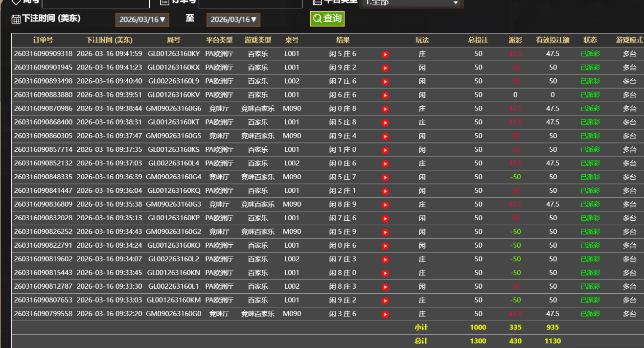Open the start date picker dropdown
Image resolution: width=644 pixels, height=348 pixels.
pos(142,20)
